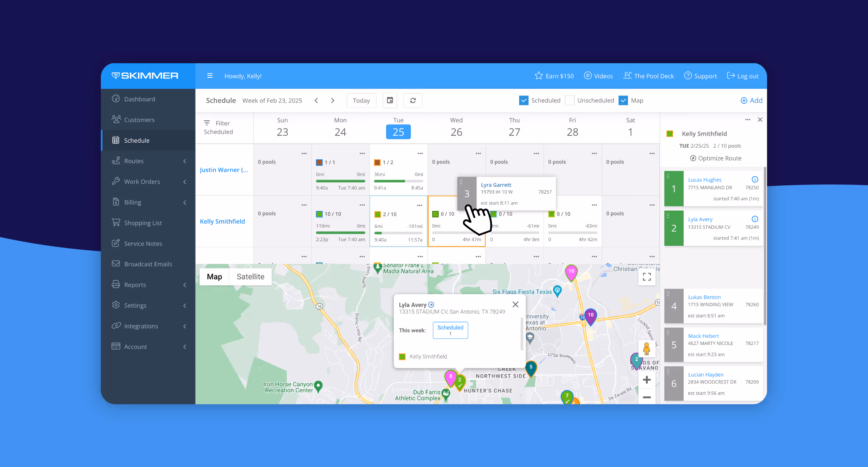Click the Today button
Screen dimensions: 868x467
361,101
